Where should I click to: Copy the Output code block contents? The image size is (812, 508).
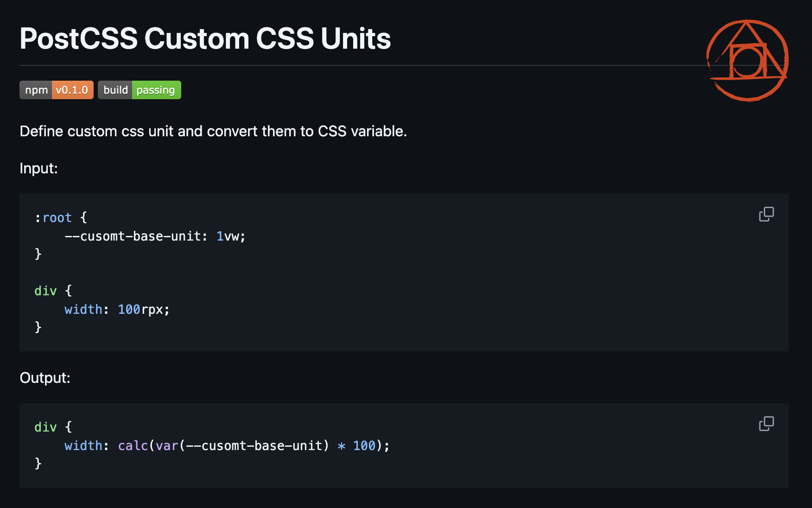[x=766, y=424]
